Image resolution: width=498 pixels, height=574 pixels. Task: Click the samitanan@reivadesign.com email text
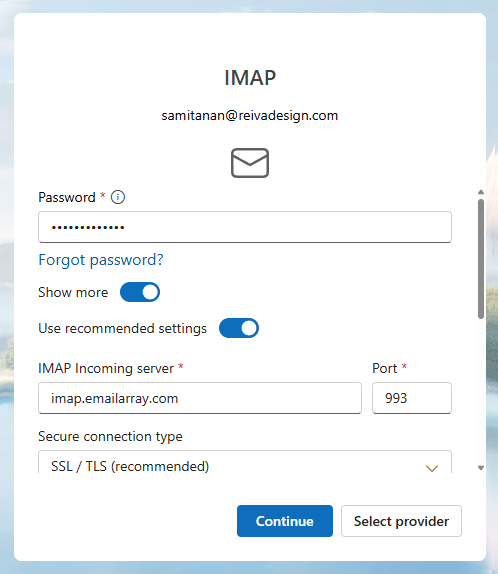(x=250, y=116)
